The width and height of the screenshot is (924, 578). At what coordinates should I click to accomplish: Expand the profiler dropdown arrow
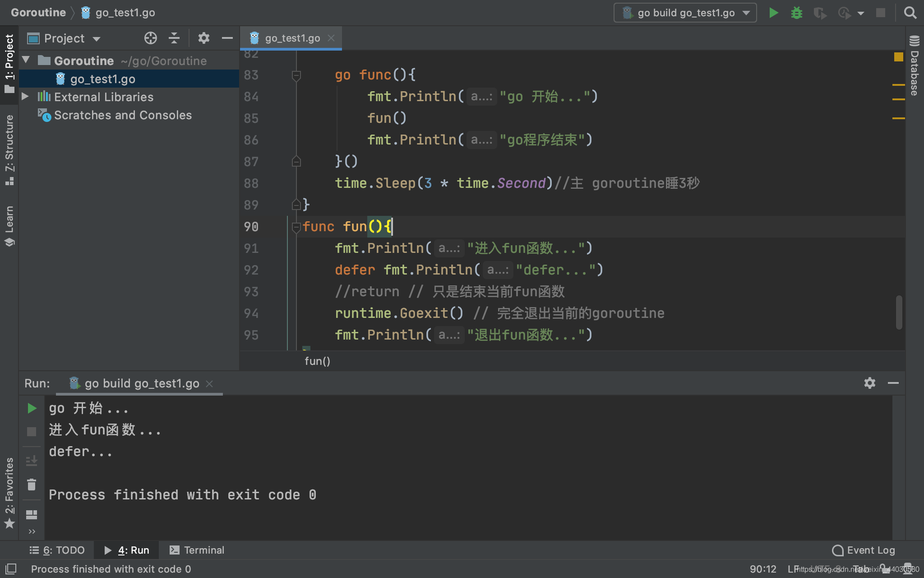point(861,13)
